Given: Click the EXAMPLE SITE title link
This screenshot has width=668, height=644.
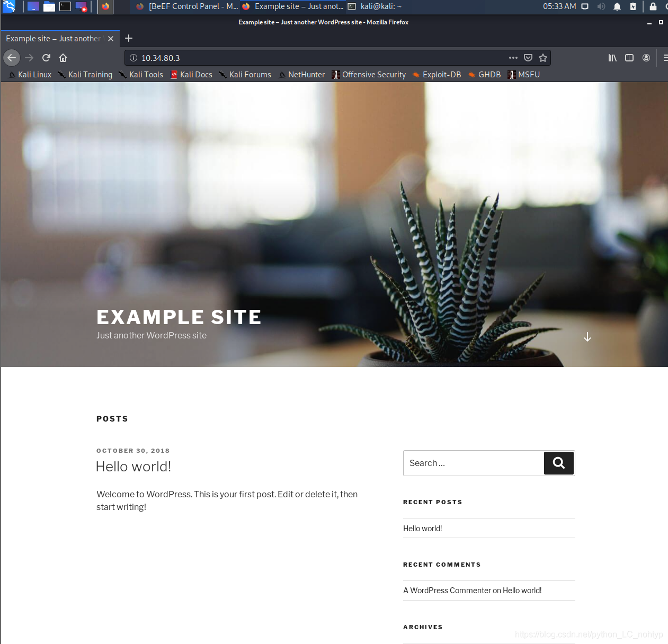Looking at the screenshot, I should click(x=179, y=317).
